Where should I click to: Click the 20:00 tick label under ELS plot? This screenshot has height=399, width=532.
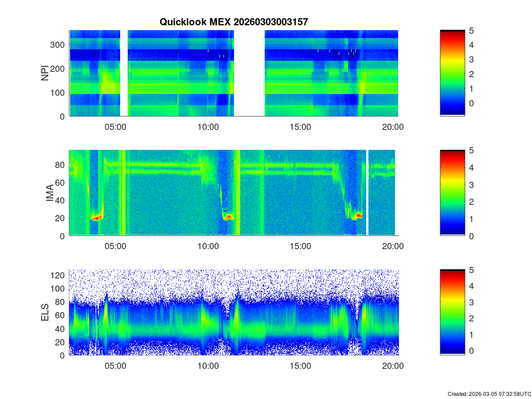coord(393,366)
